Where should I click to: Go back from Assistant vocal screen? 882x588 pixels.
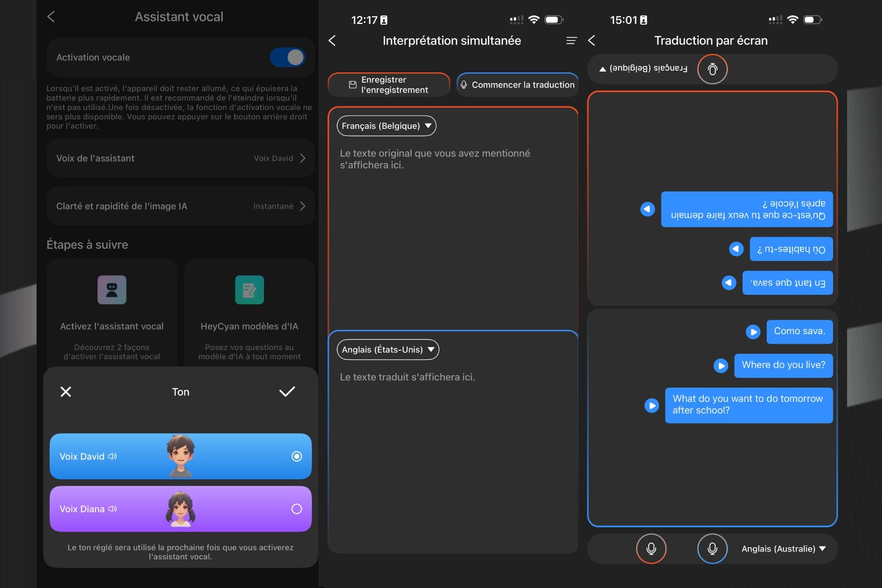tap(51, 17)
